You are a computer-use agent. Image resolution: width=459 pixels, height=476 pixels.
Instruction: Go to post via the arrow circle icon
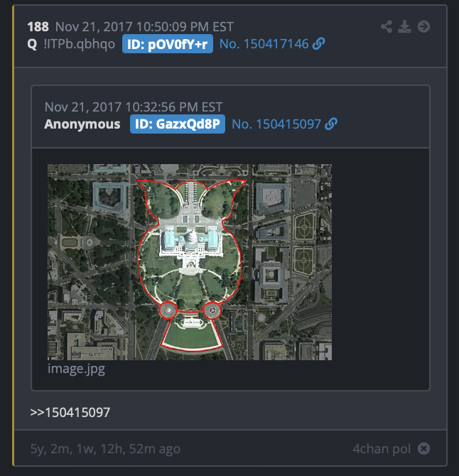[423, 27]
